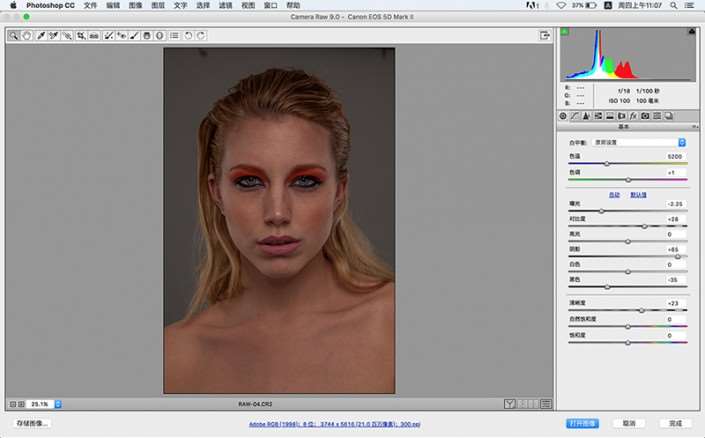The height and width of the screenshot is (438, 705).
Task: Select the Hand tool
Action: click(x=27, y=36)
